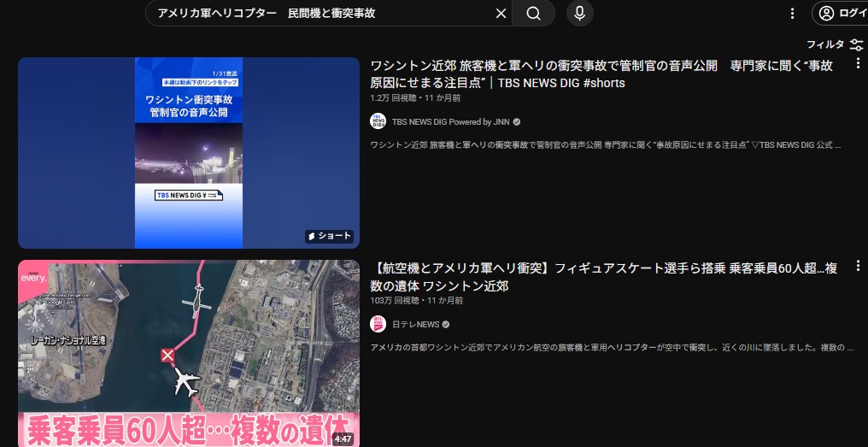Click the ショート badge on the first thumbnail

pyautogui.click(x=330, y=236)
